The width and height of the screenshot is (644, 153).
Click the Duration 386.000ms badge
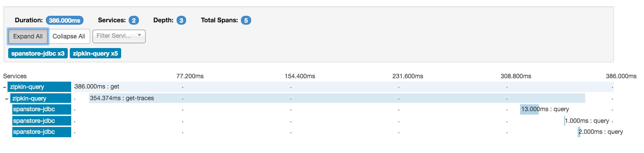pos(65,21)
